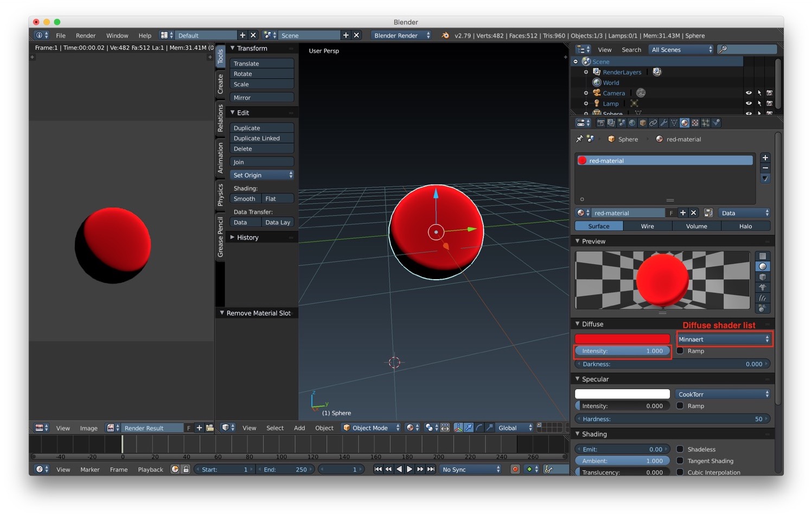
Task: Toggle Lamp renderability camera icon in outliner
Action: (x=769, y=104)
